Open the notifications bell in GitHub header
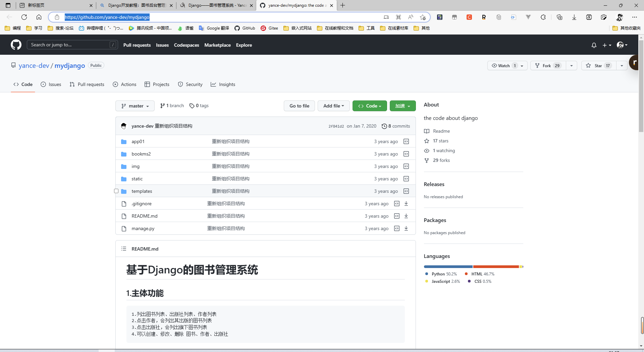The width and height of the screenshot is (644, 352). [x=594, y=45]
